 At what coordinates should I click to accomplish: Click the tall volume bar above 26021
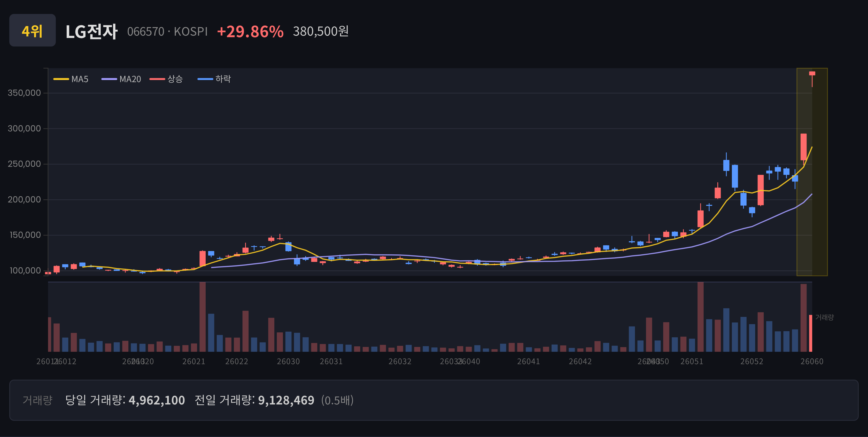pyautogui.click(x=203, y=317)
